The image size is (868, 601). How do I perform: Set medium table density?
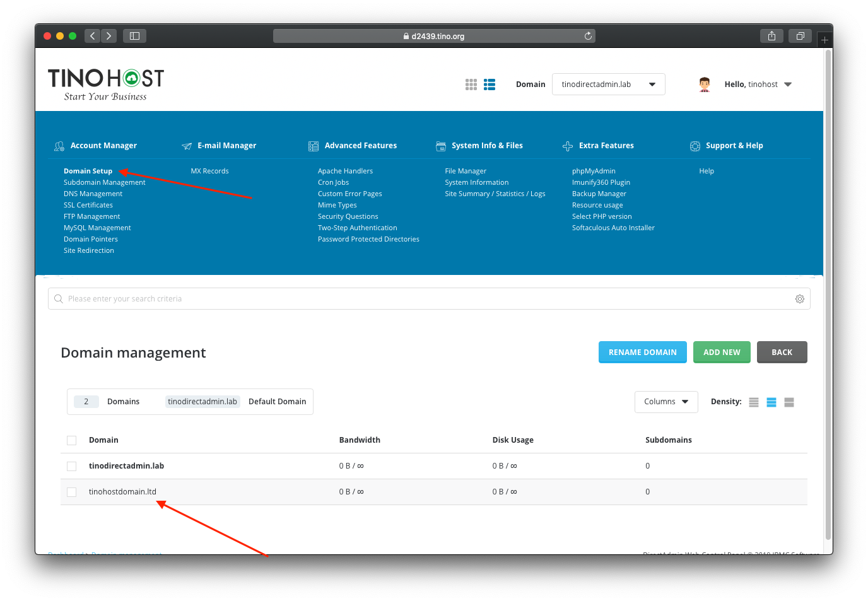[x=771, y=402]
